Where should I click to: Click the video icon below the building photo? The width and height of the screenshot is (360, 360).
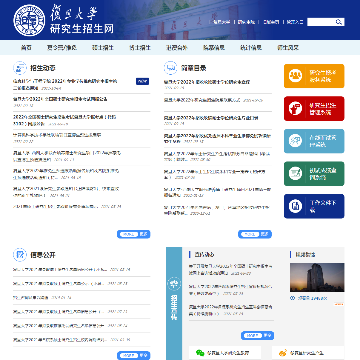[x=292, y=298]
